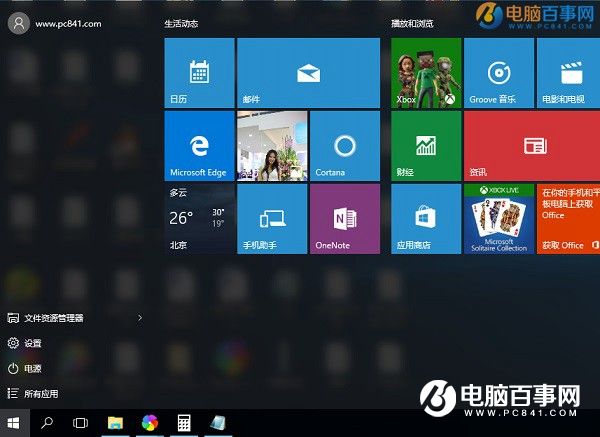Click the 获取 Office tile
Screen dimensions: 600x437
568,218
